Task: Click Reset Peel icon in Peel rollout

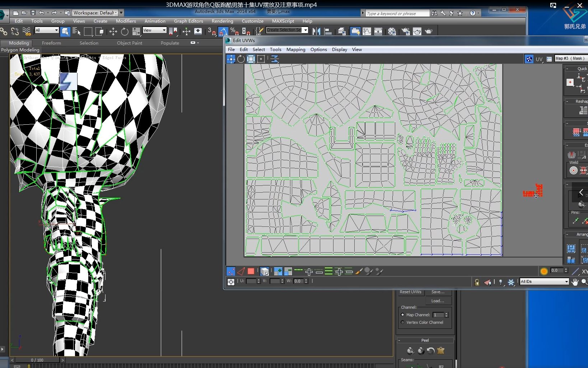Action: 431,350
